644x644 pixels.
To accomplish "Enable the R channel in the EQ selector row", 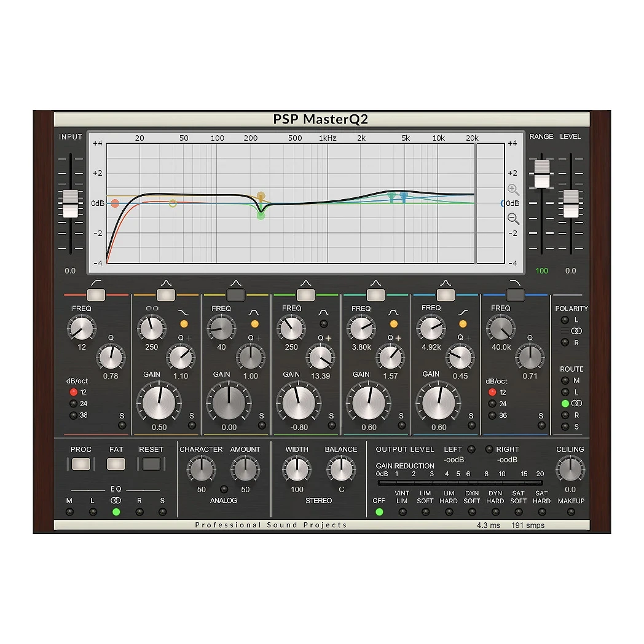I will click(x=139, y=511).
